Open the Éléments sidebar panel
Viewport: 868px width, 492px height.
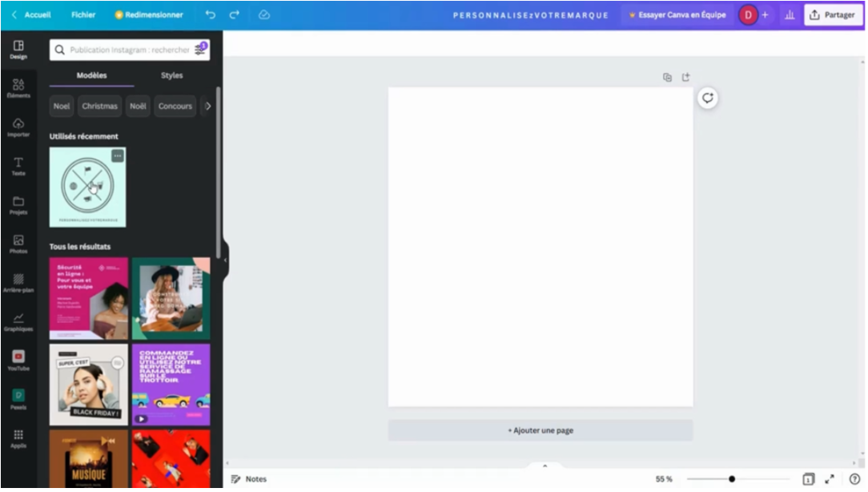tap(18, 87)
